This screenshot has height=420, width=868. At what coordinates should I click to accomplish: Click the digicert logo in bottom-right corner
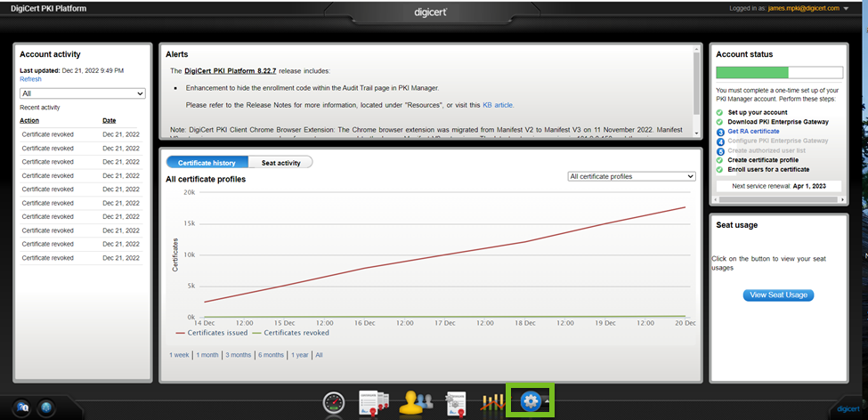[848, 409]
